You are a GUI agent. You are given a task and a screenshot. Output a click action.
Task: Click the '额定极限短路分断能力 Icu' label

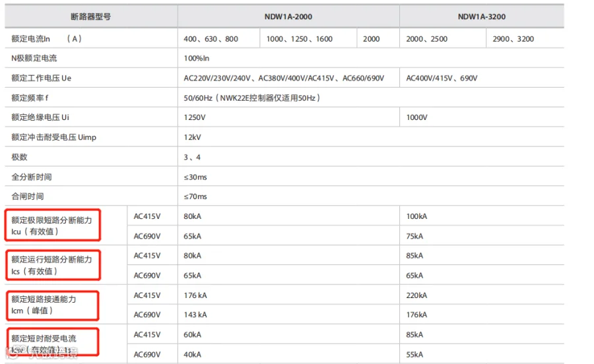click(x=51, y=226)
